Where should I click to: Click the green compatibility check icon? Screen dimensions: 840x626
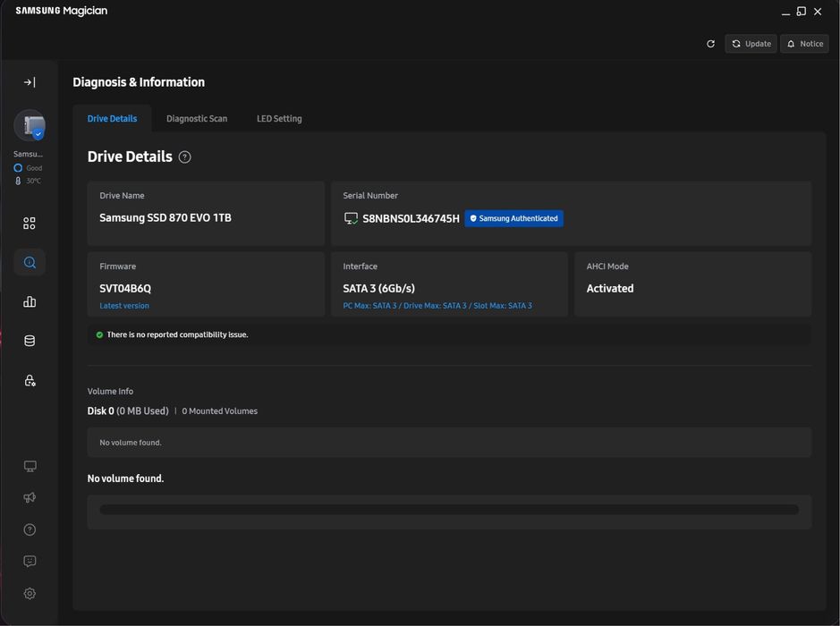point(99,334)
